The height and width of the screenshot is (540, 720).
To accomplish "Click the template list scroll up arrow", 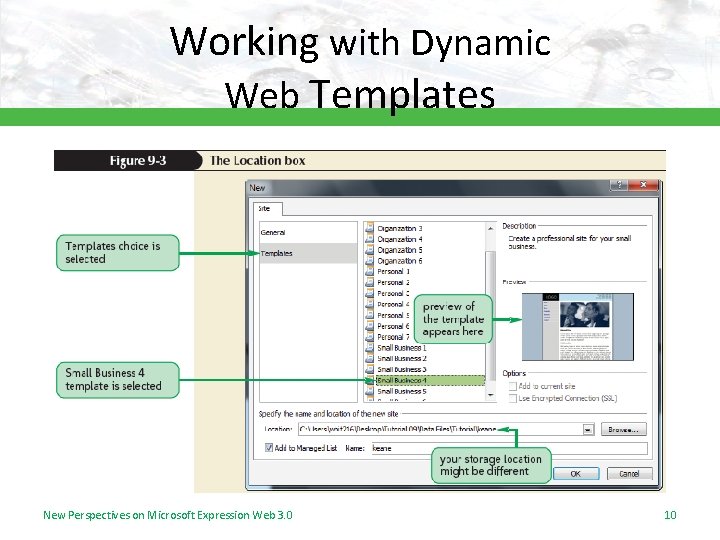I will 491,228.
